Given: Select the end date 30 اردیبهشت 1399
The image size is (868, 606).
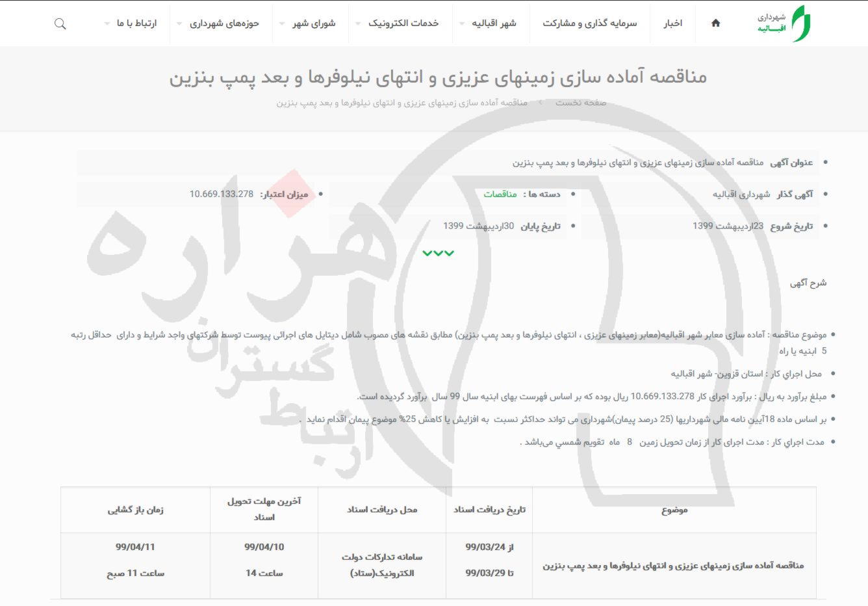Looking at the screenshot, I should pos(479,226).
